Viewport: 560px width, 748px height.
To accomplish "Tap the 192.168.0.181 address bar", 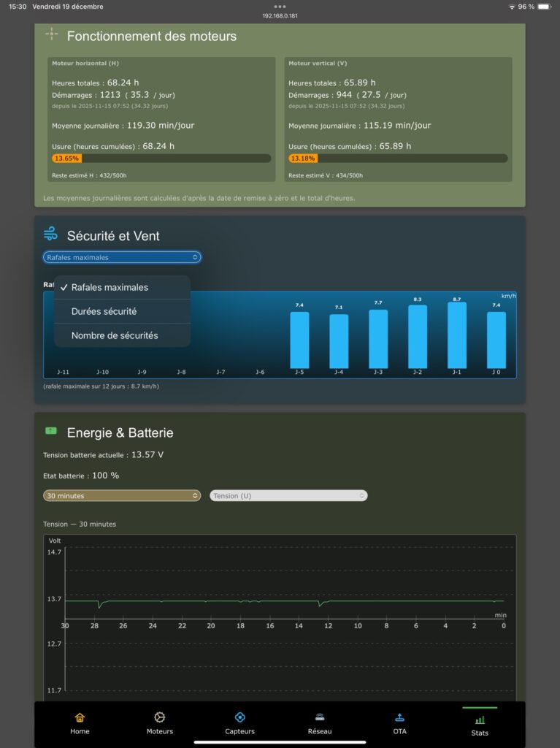I will pyautogui.click(x=280, y=15).
